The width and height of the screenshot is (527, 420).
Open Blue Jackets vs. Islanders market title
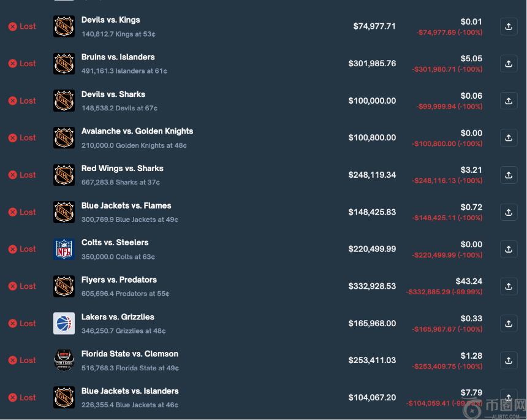(130, 391)
